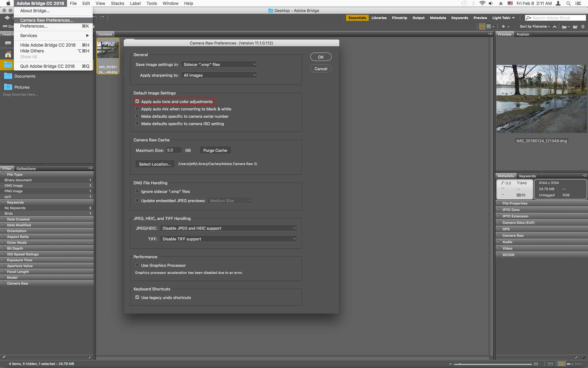
Task: Click the thumbnail size slider track
Action: [493, 364]
